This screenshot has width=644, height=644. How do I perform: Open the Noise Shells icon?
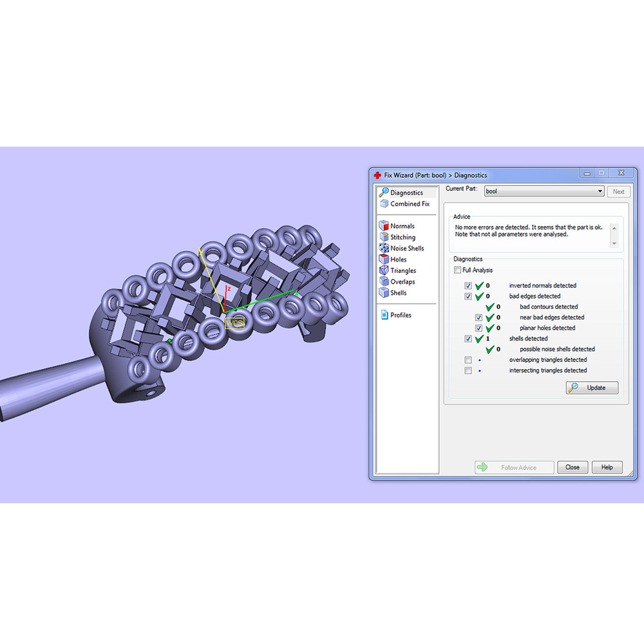point(384,248)
